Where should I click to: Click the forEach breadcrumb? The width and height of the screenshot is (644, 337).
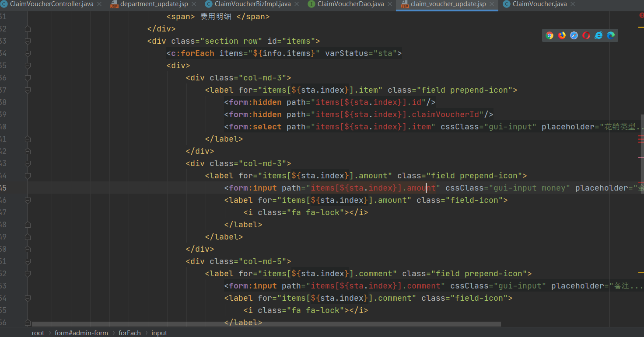click(129, 333)
